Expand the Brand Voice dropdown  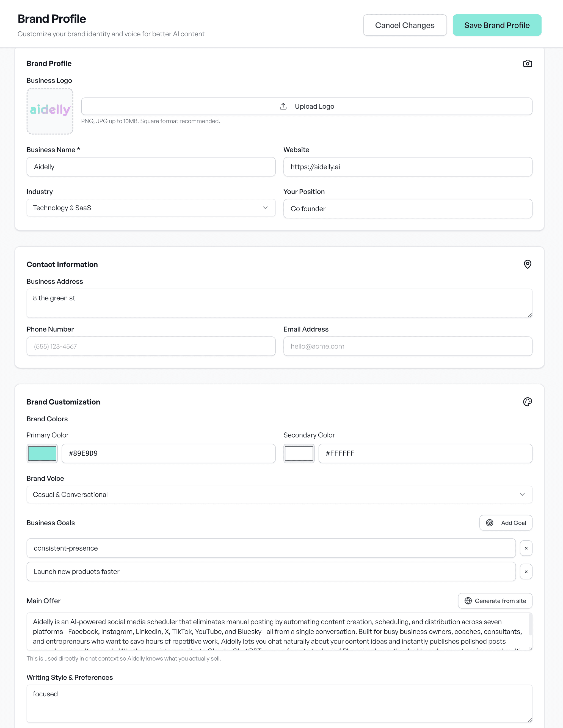[279, 494]
